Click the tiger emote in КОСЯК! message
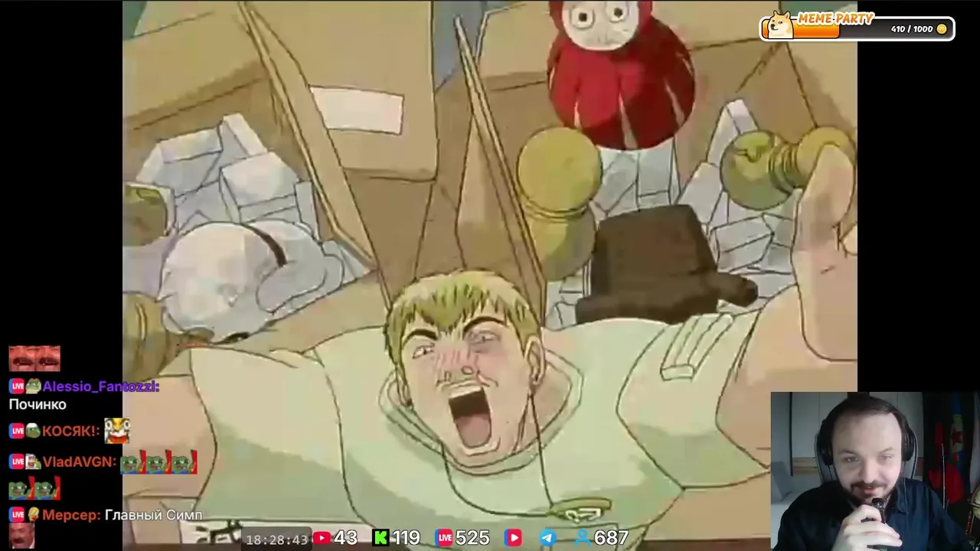The height and width of the screenshot is (551, 980). (117, 431)
